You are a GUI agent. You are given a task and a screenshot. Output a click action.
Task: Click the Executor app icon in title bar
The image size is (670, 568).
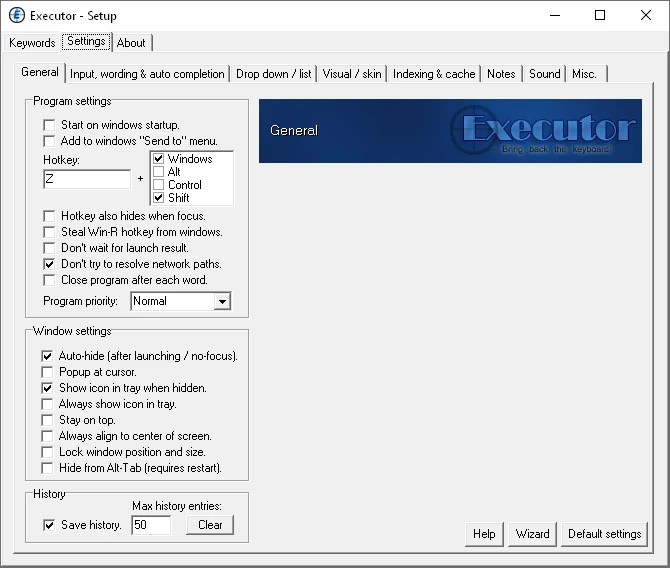16,15
